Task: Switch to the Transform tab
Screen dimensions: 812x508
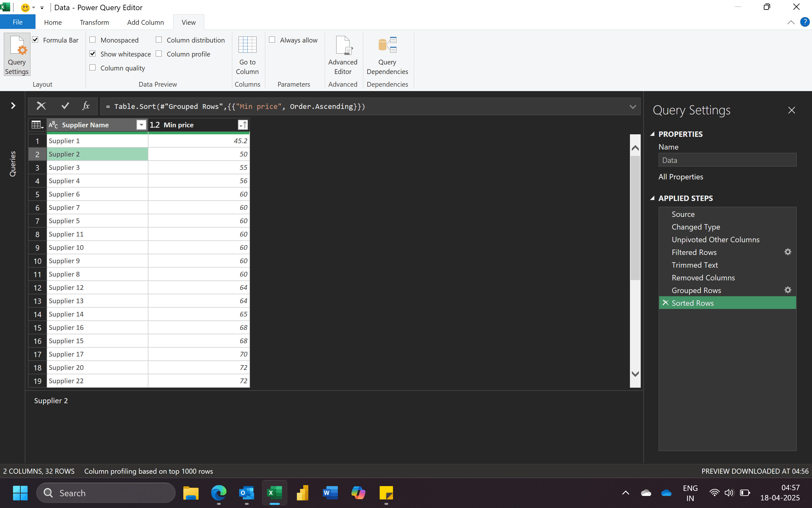Action: coord(94,22)
